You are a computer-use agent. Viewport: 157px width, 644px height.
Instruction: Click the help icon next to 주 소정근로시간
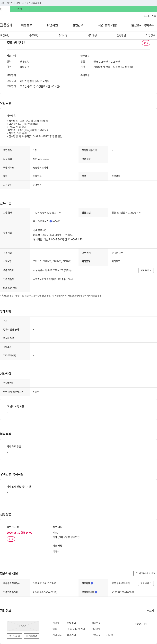tap(51, 221)
